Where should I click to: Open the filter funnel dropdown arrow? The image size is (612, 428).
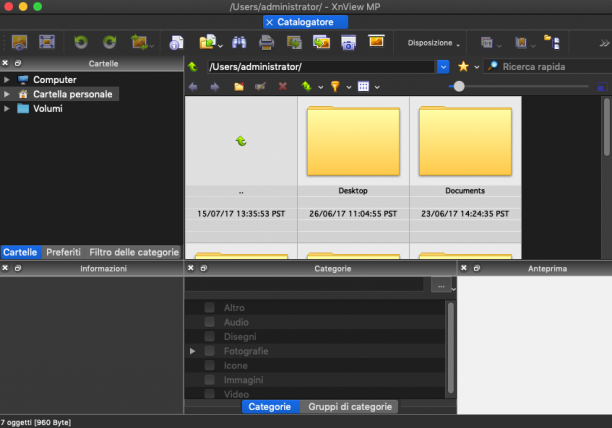(x=349, y=87)
